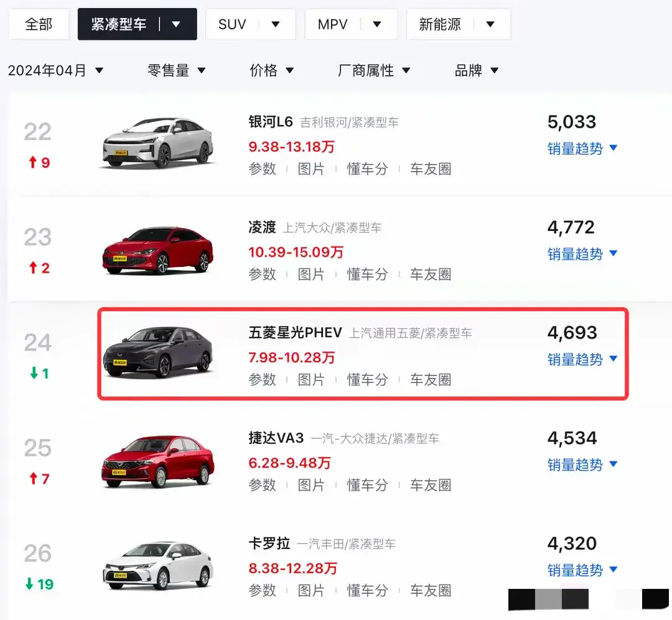Expand the 价格 filter

point(272,70)
